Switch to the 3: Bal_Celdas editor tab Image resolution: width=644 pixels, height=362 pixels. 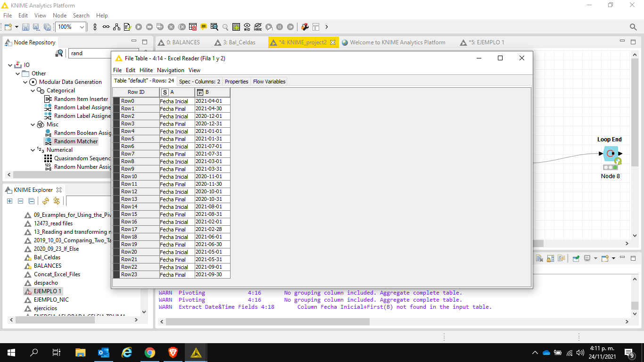pos(235,42)
